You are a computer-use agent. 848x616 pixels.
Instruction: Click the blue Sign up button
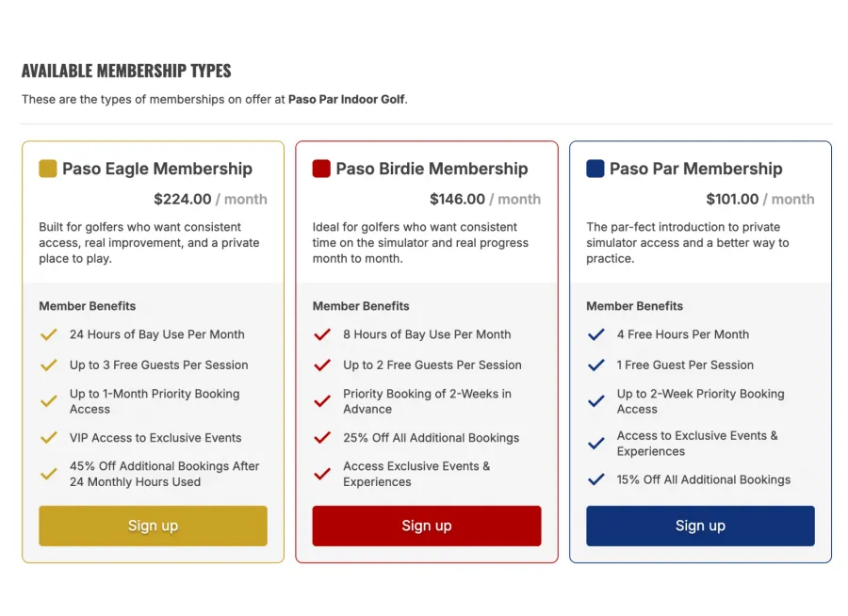[x=700, y=526]
